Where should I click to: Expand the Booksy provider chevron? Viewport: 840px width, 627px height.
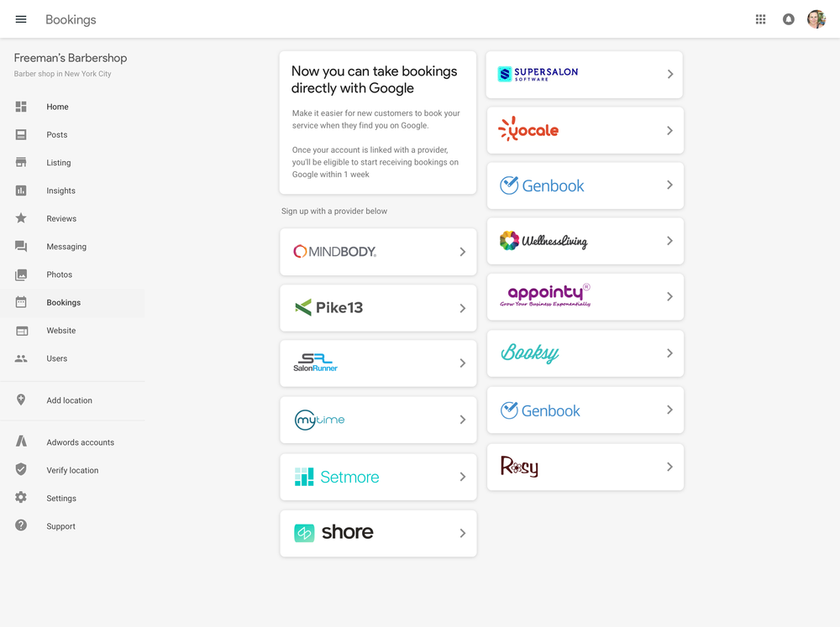[x=669, y=353]
